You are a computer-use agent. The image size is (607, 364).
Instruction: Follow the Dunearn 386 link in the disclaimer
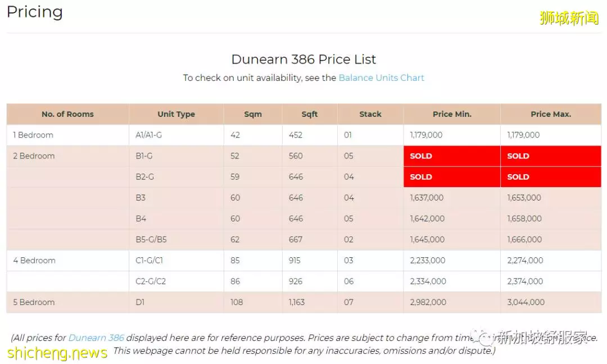pyautogui.click(x=96, y=338)
